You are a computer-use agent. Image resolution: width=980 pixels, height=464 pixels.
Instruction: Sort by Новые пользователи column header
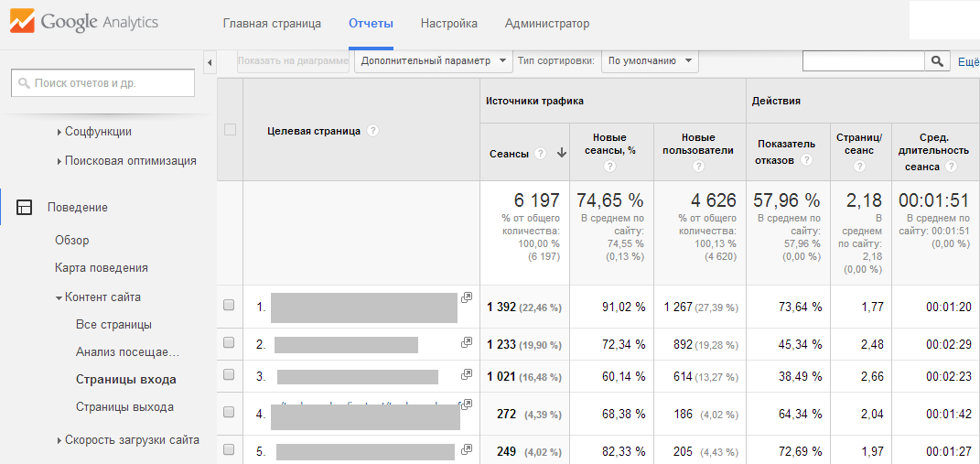pos(699,144)
